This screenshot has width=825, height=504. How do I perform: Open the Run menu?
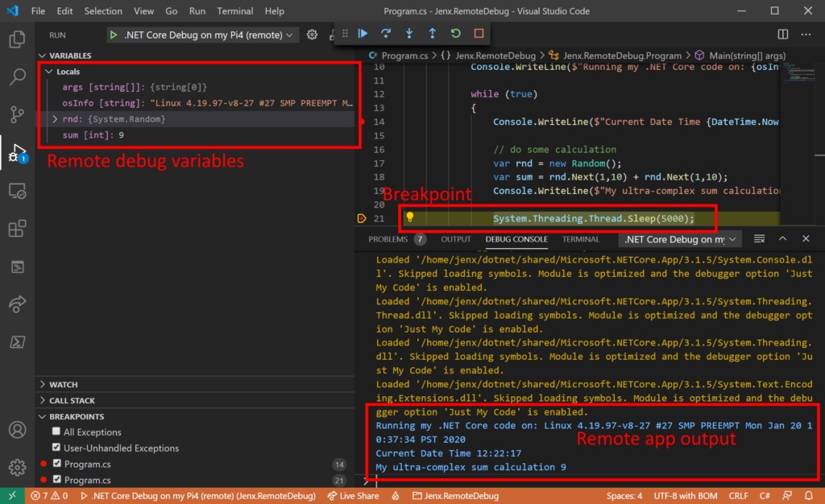197,11
